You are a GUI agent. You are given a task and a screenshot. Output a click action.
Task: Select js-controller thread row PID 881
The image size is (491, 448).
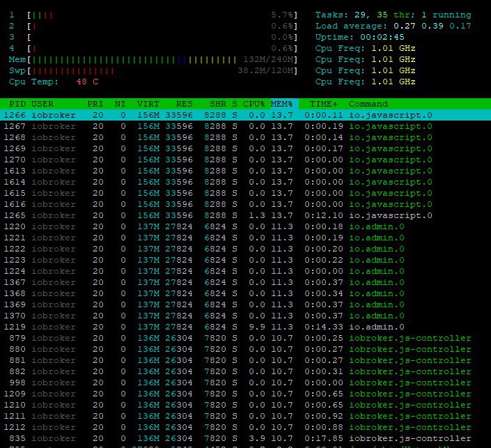tap(245, 361)
